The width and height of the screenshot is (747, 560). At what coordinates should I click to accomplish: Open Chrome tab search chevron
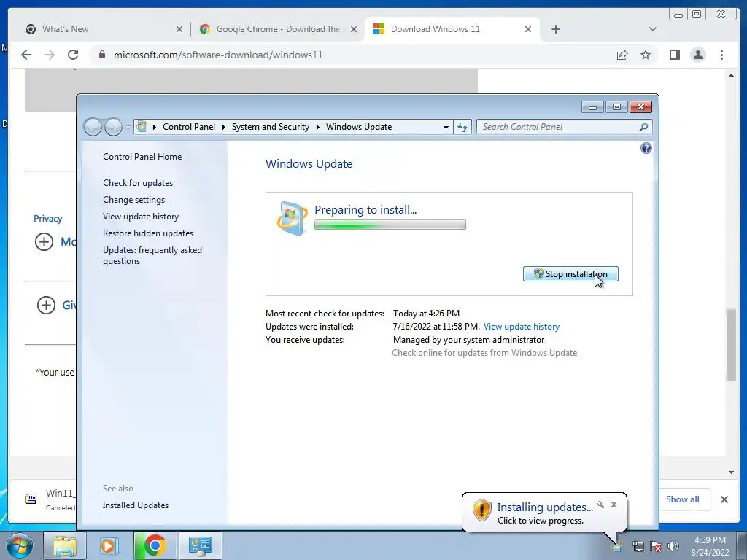point(653,29)
